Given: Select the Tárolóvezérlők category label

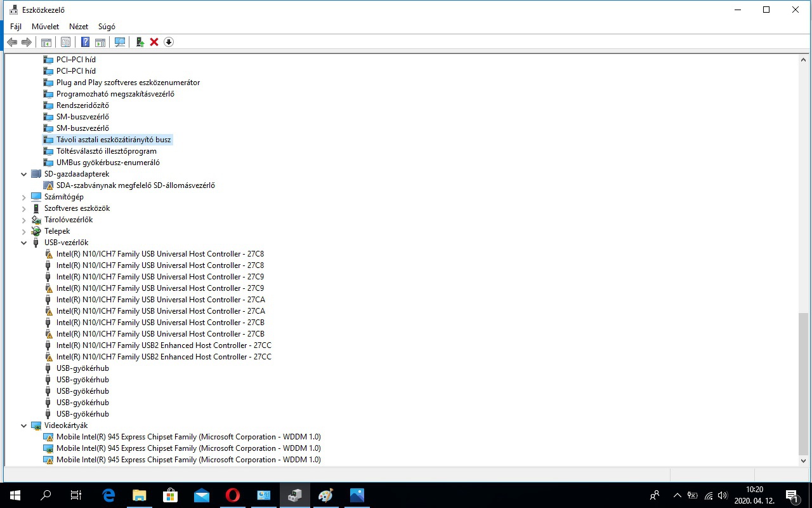Looking at the screenshot, I should tap(69, 220).
